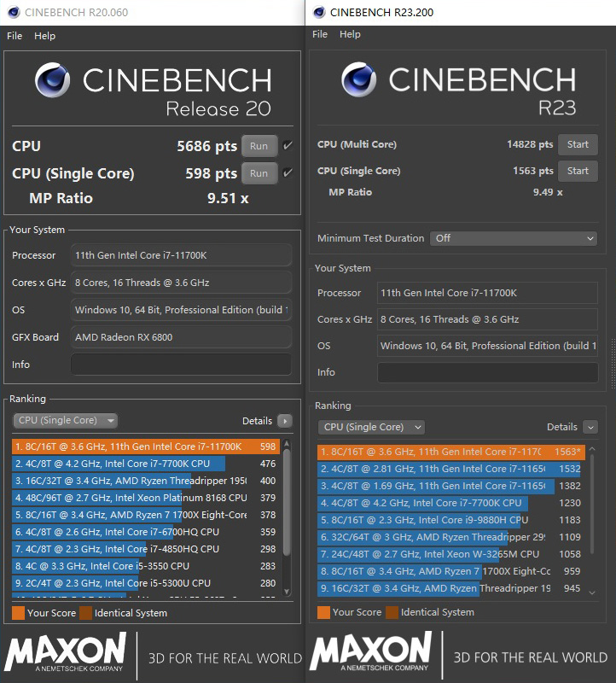Image resolution: width=616 pixels, height=683 pixels.
Task: Click the R23 Processor field i7-11700K
Action: (x=487, y=293)
